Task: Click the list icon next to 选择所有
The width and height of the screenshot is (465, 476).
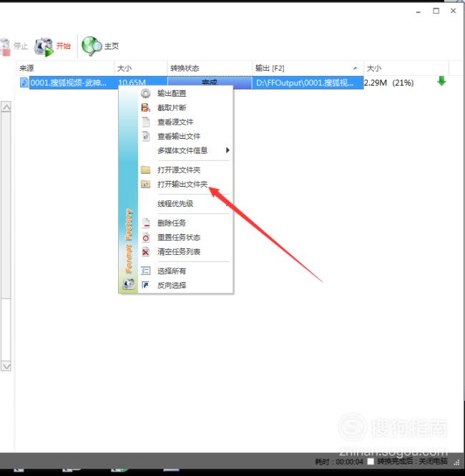Action: [146, 271]
